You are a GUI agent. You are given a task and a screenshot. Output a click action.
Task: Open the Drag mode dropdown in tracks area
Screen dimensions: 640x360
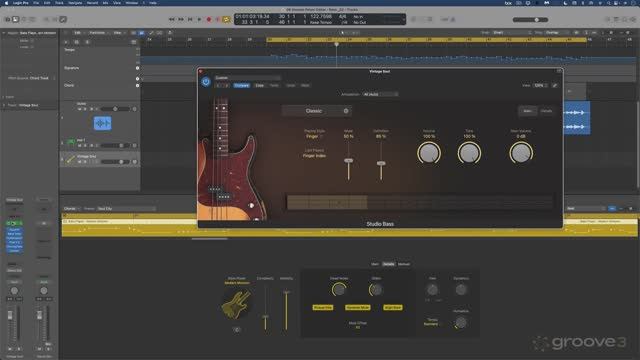click(x=558, y=33)
